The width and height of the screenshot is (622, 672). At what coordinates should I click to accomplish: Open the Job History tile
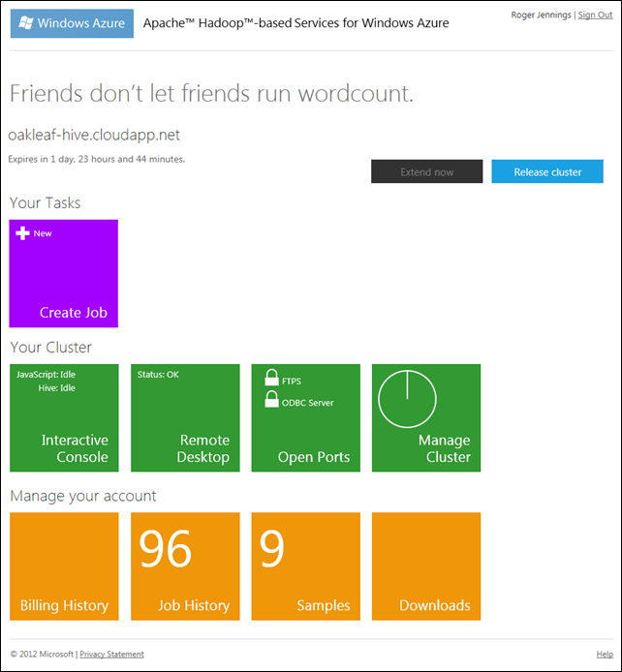pos(185,566)
